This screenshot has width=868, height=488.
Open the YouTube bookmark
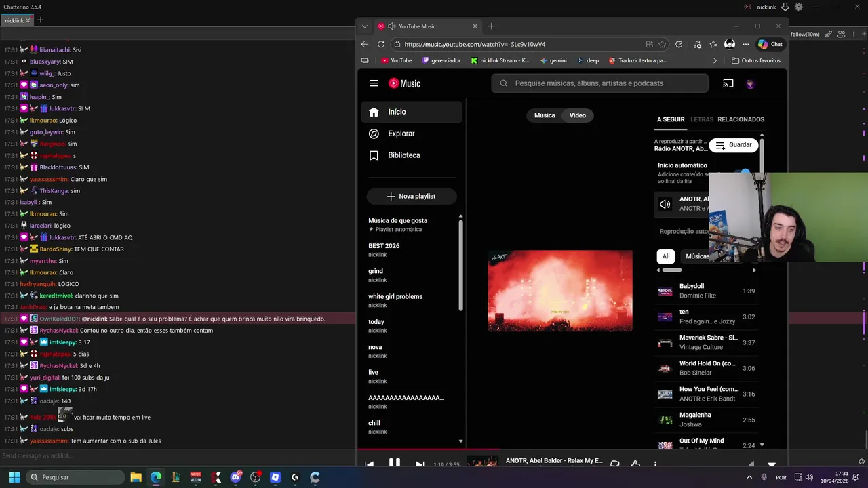(397, 60)
